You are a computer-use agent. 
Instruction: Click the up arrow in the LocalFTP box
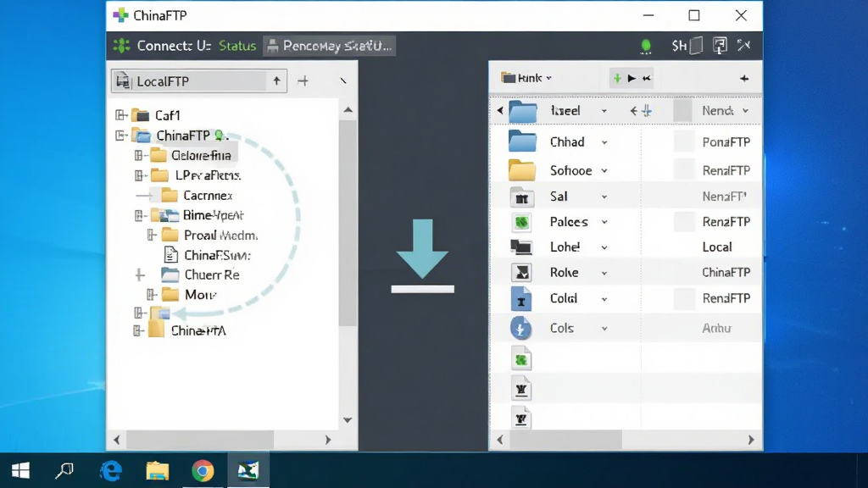pos(277,81)
